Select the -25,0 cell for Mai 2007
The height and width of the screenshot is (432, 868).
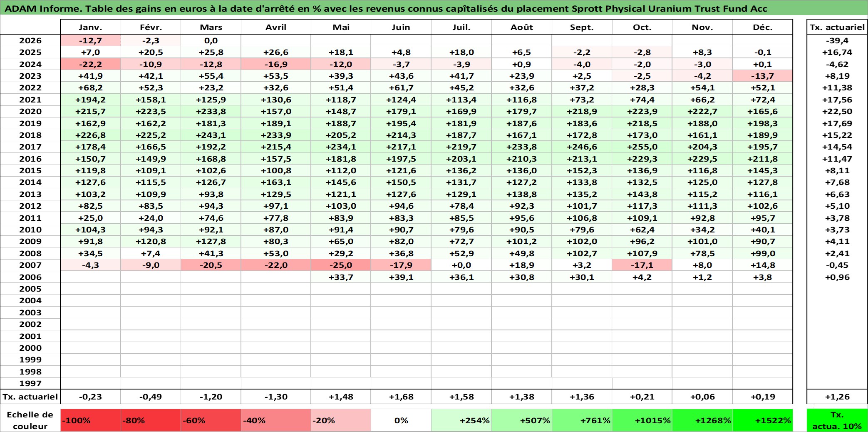click(341, 265)
